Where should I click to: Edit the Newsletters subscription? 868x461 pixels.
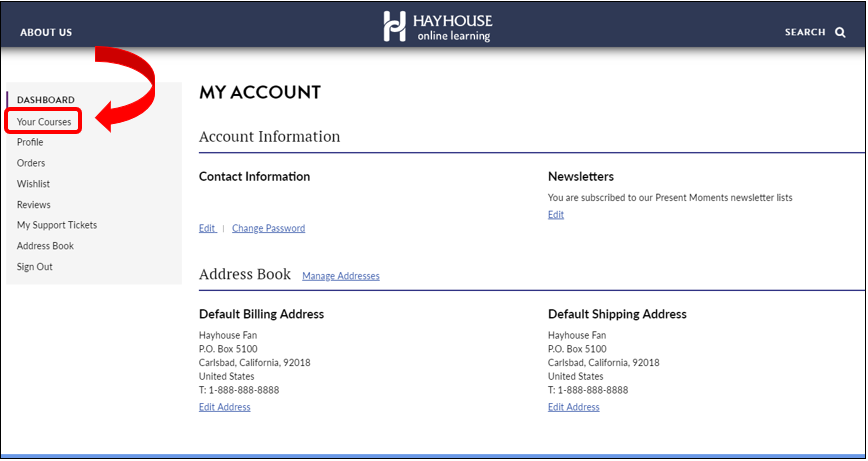point(556,215)
